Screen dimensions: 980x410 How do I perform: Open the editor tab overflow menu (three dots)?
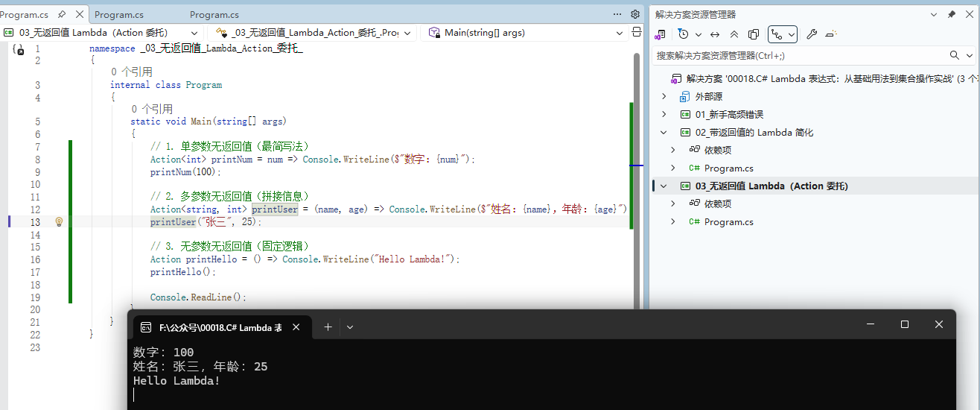(x=617, y=14)
